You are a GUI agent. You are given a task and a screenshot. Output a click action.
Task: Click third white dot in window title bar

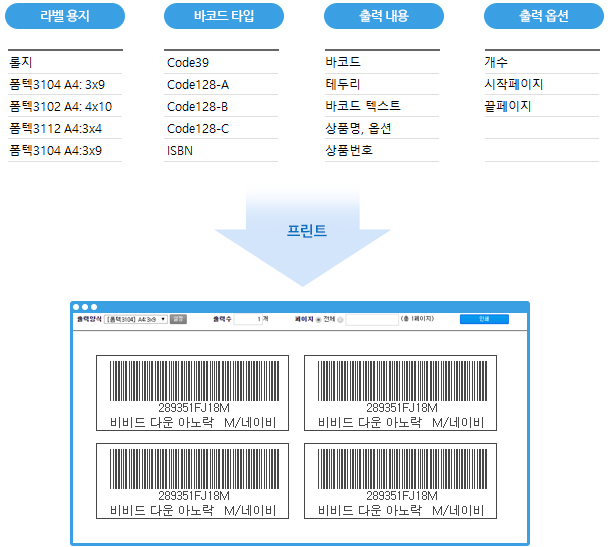pos(94,307)
